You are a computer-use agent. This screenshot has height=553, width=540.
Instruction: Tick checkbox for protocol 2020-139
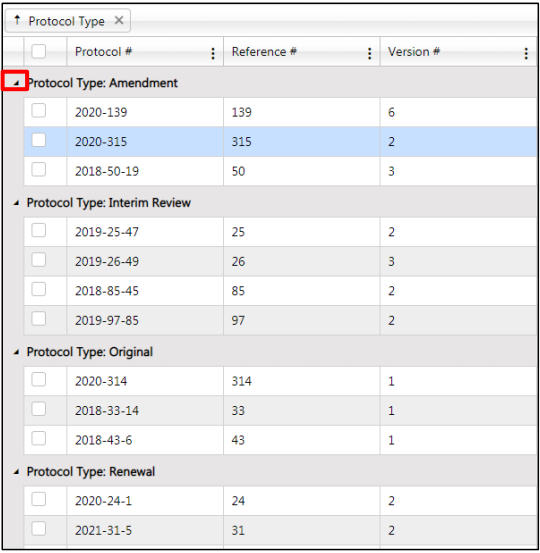point(38,110)
